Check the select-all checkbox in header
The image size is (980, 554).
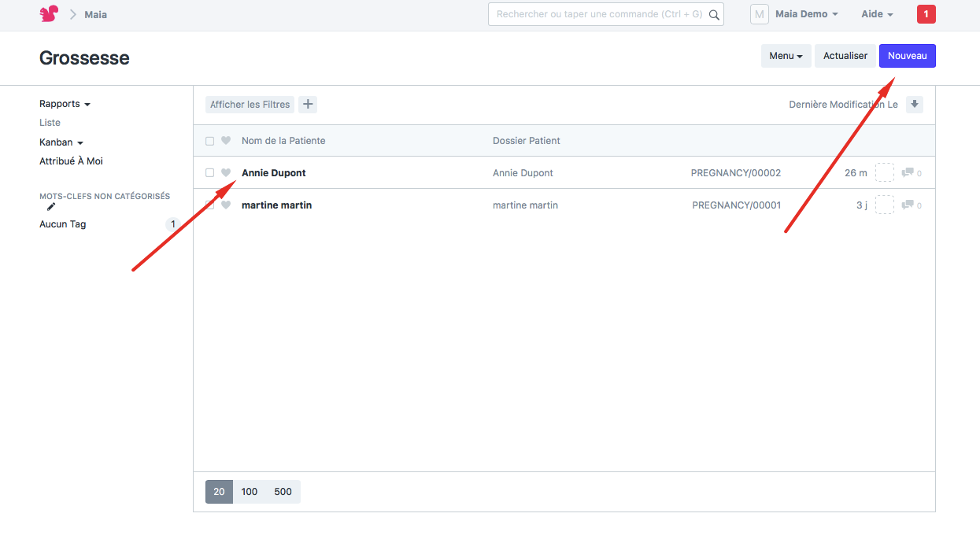(x=209, y=141)
